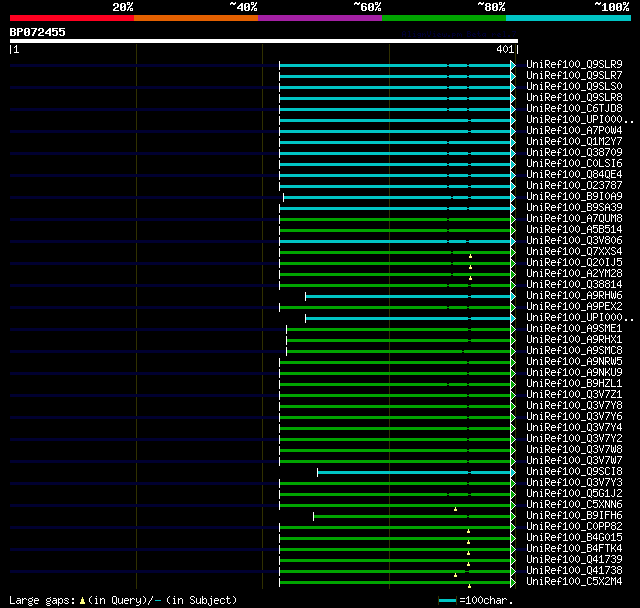Select the UniRef100_Q3V7Y3 subject name
640x608 pixels.
pos(574,483)
